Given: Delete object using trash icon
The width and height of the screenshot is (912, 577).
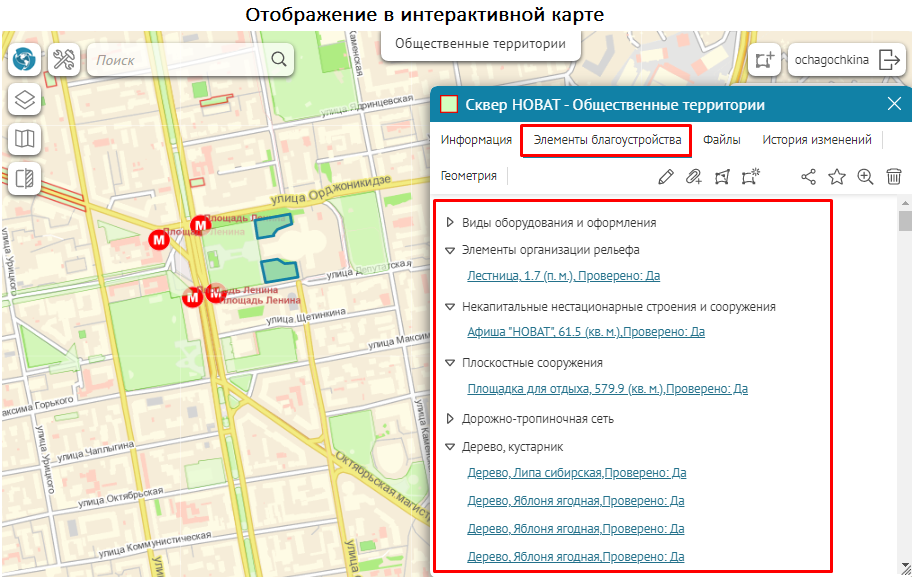Looking at the screenshot, I should click(894, 177).
